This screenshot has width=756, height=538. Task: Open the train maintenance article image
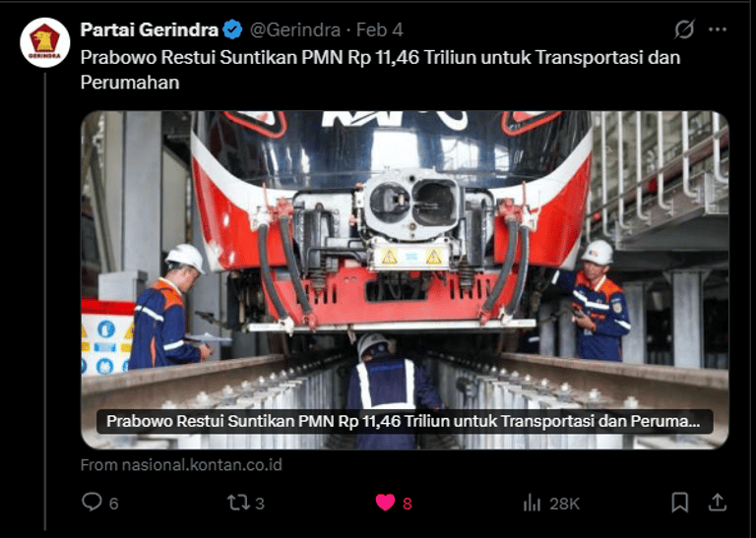[x=405, y=280]
